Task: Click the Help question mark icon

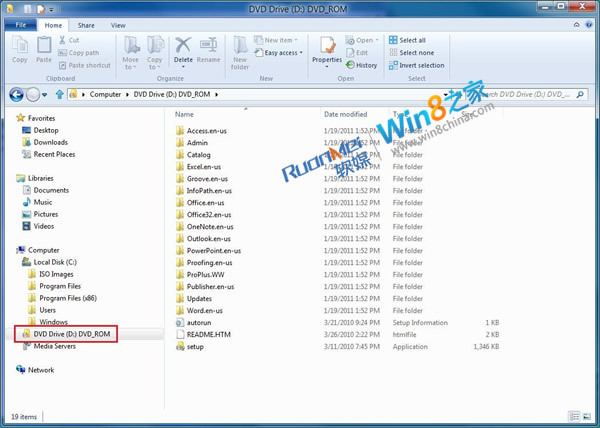Action: pyautogui.click(x=589, y=25)
